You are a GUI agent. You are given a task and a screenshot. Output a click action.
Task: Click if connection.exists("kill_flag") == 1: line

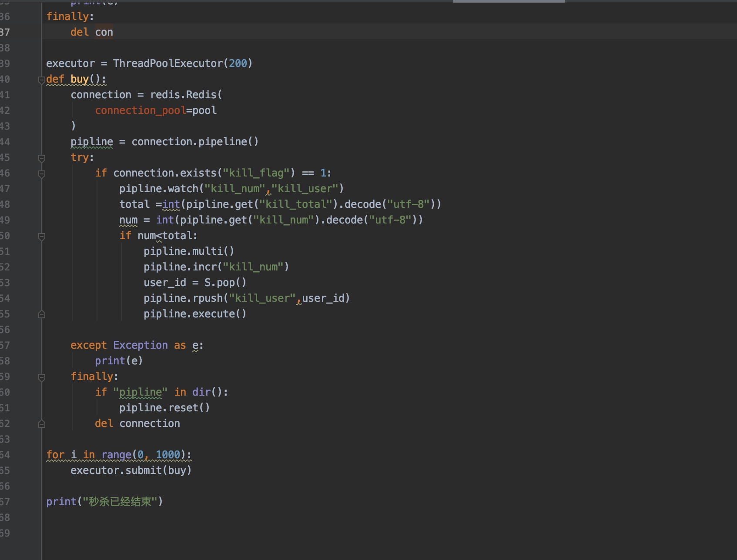click(x=213, y=173)
